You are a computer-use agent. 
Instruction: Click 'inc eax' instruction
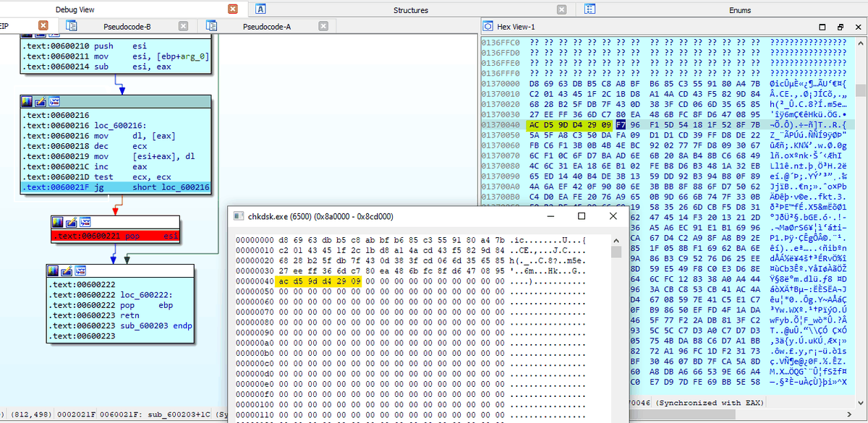tap(122, 166)
